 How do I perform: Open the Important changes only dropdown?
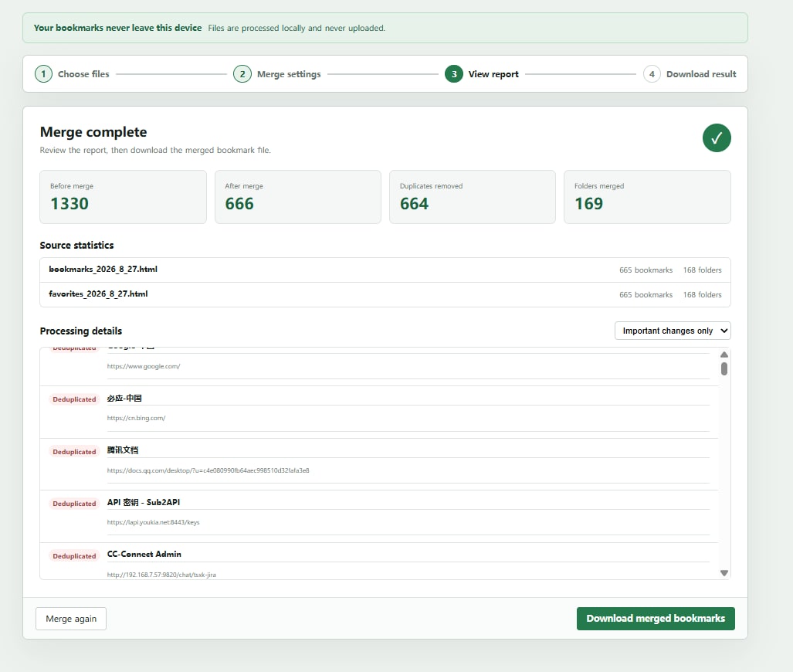(x=673, y=331)
